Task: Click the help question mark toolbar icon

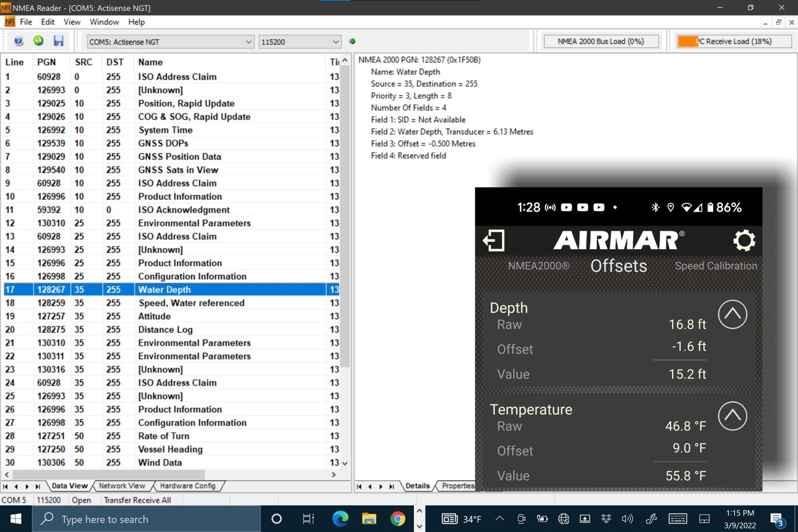Action: pos(18,41)
